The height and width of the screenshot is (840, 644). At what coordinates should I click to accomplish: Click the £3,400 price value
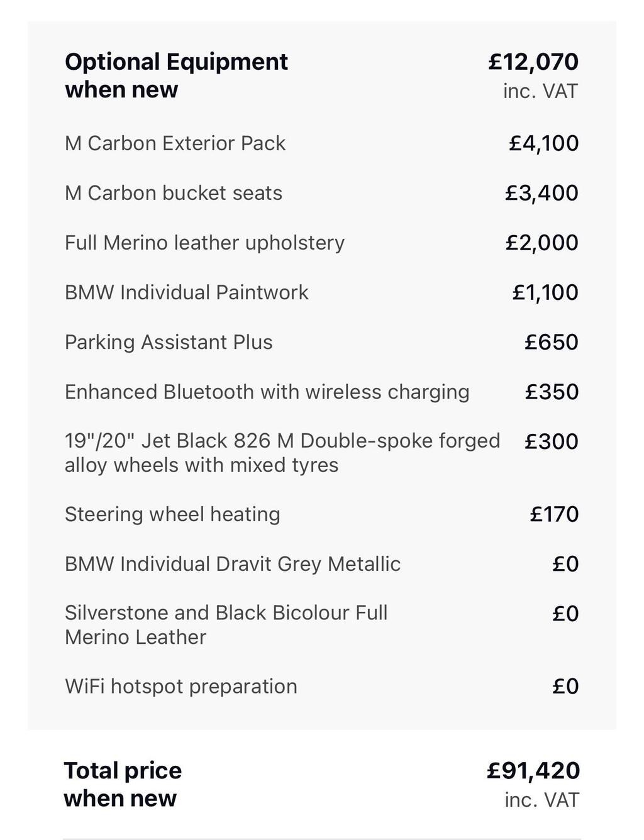click(x=541, y=193)
